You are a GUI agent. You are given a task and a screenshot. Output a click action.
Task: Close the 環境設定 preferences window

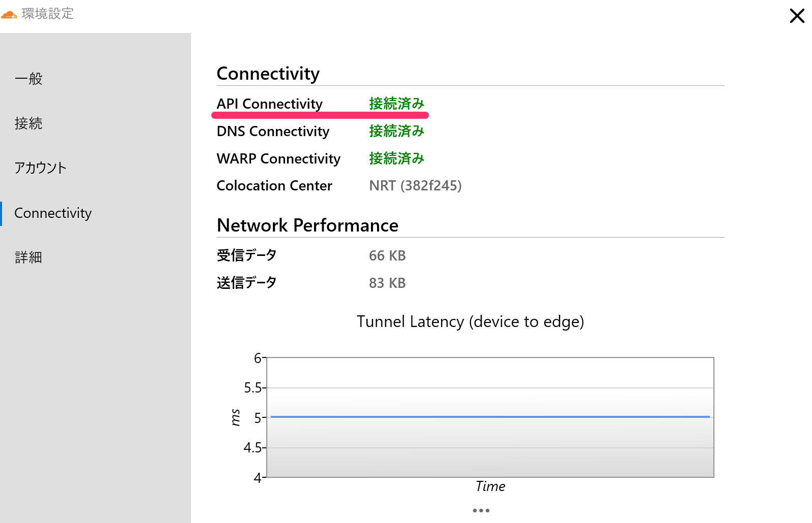coord(797,16)
